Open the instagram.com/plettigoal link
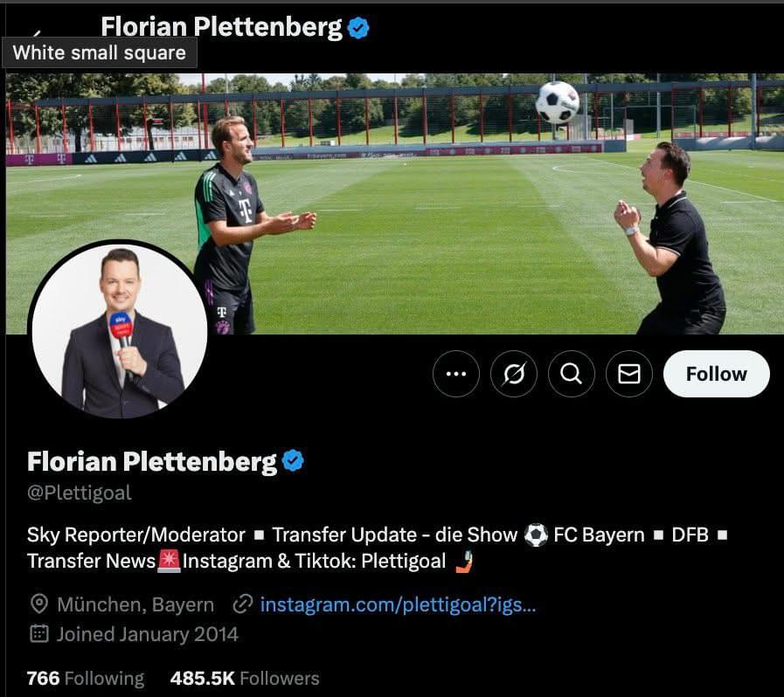 (398, 604)
